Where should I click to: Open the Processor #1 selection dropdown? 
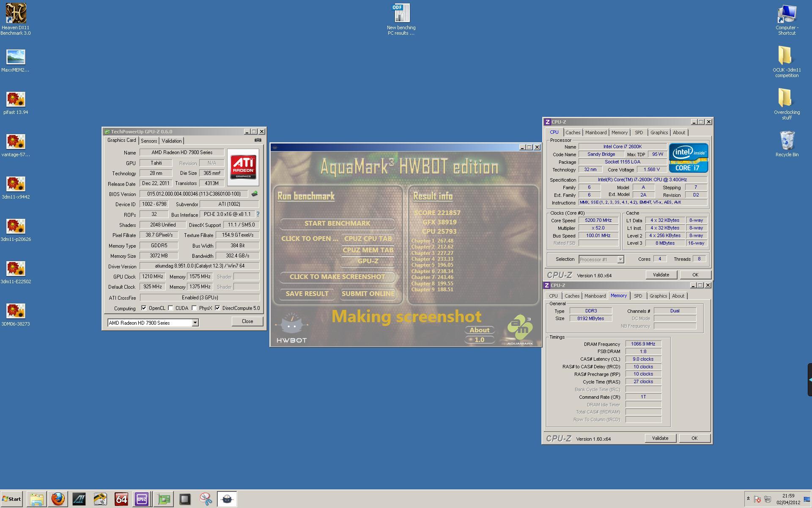pos(601,259)
